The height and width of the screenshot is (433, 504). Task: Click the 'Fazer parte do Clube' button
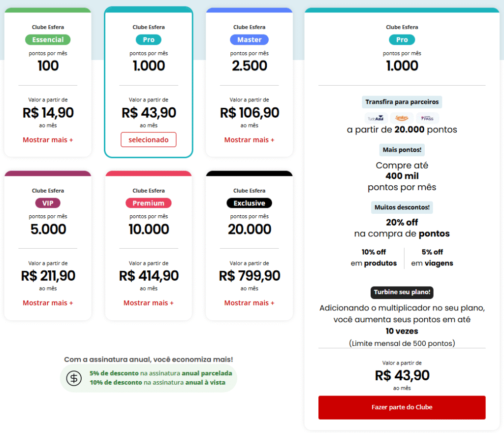click(402, 407)
